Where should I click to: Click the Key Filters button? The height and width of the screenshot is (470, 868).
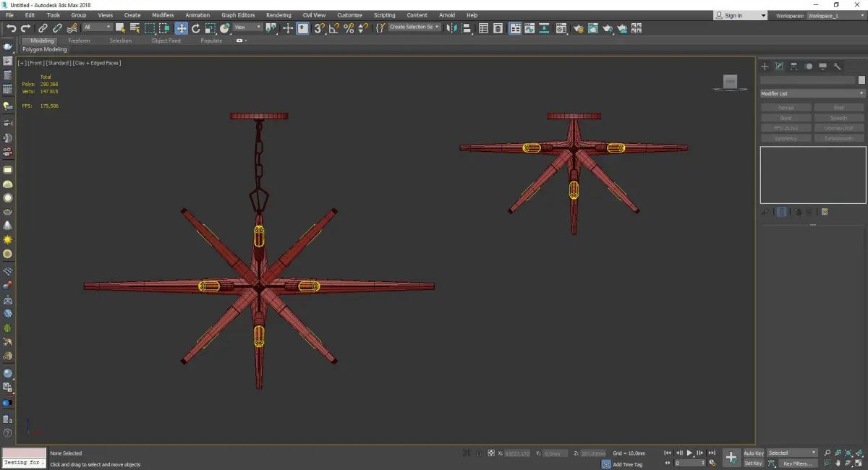point(797,463)
